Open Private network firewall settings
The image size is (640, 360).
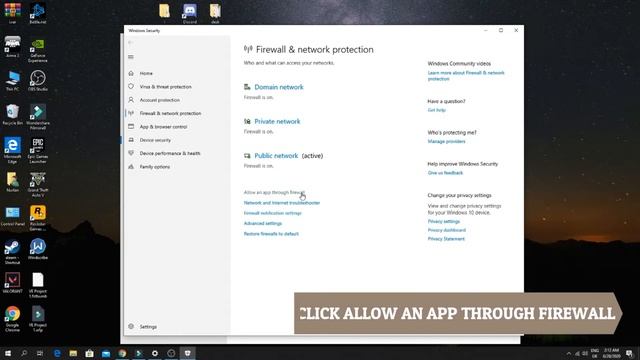click(x=277, y=121)
